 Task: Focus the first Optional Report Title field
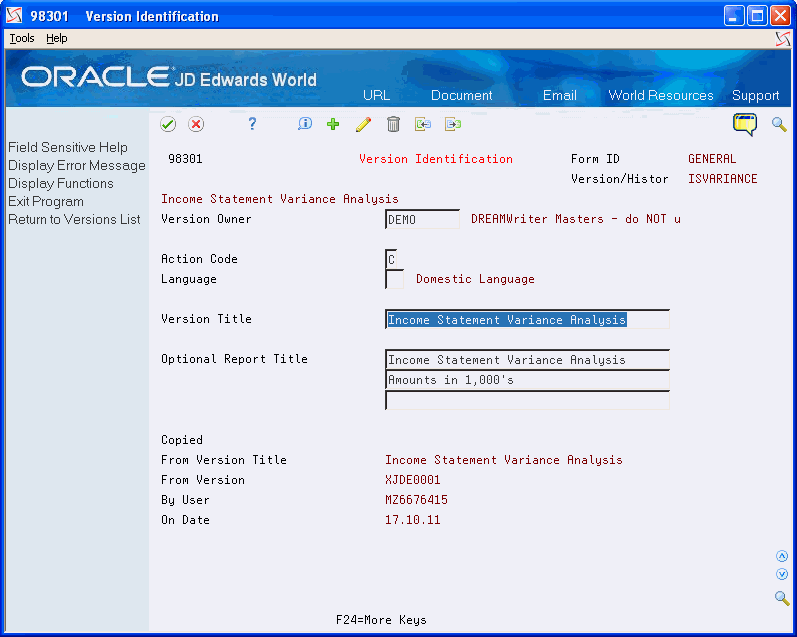(x=527, y=359)
